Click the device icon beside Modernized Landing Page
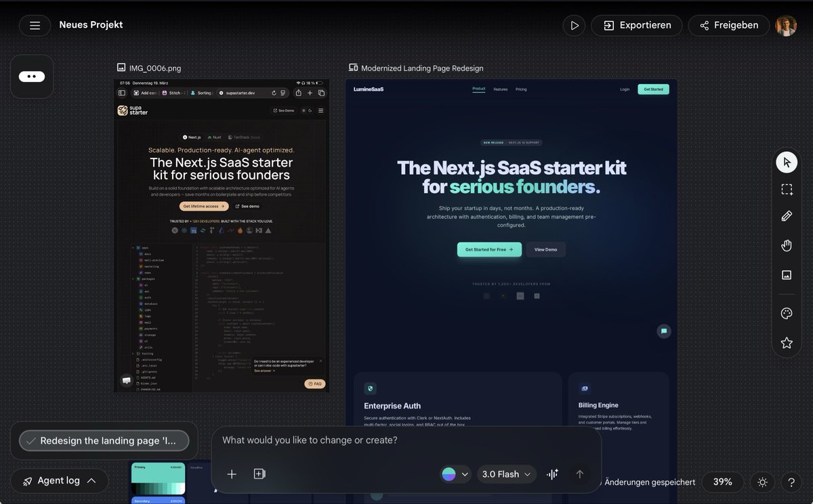Image resolution: width=813 pixels, height=504 pixels. 353,68
